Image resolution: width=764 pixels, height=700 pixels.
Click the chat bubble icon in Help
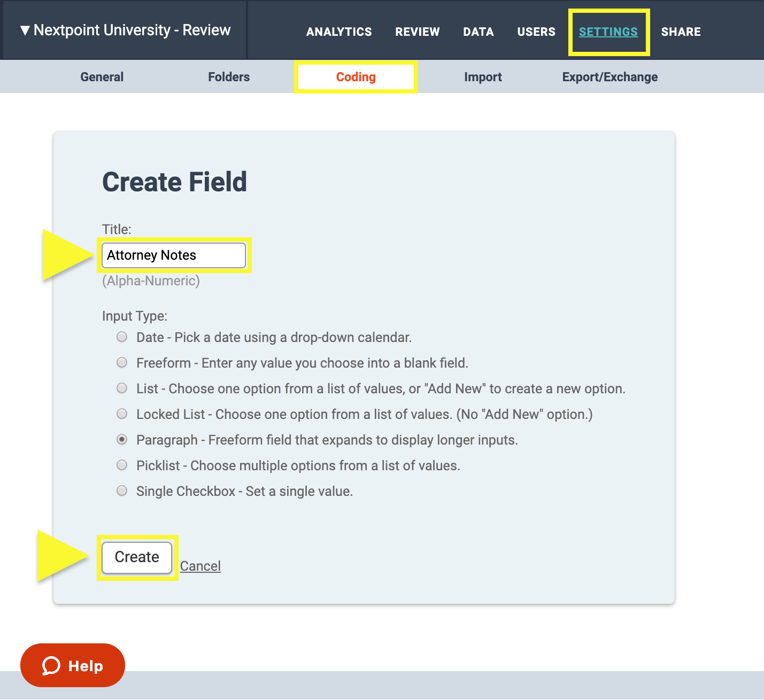[x=51, y=666]
